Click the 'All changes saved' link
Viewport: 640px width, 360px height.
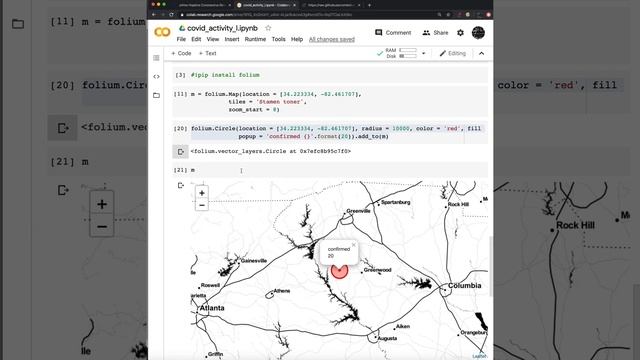click(332, 40)
